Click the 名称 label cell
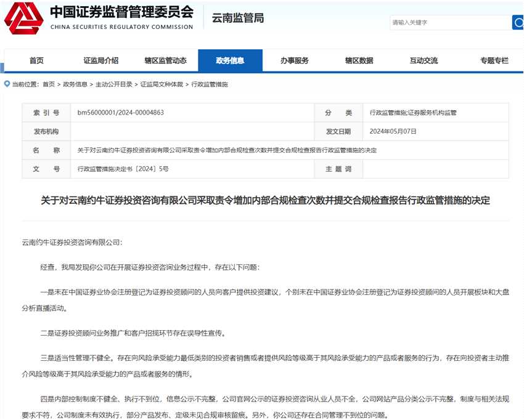This screenshot has width=524, height=420. point(46,150)
